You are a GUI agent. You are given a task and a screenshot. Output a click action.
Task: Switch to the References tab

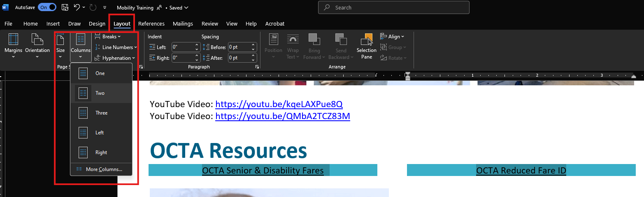(x=151, y=24)
